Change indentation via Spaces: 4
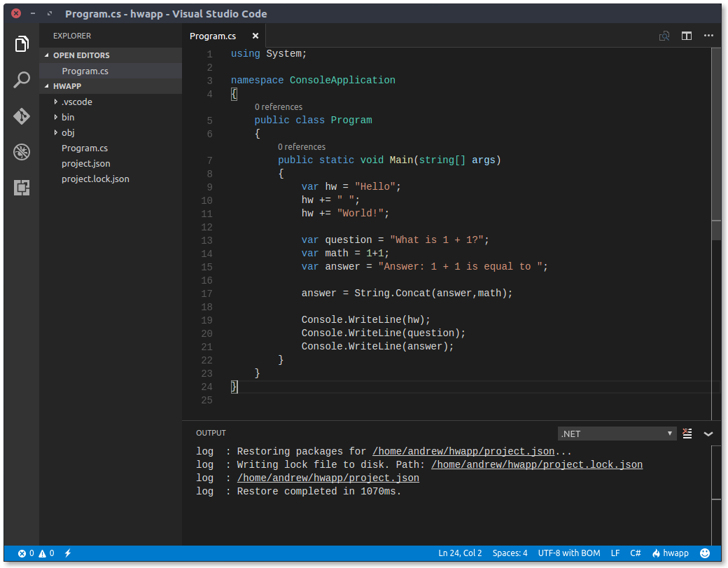The image size is (728, 568). click(510, 553)
